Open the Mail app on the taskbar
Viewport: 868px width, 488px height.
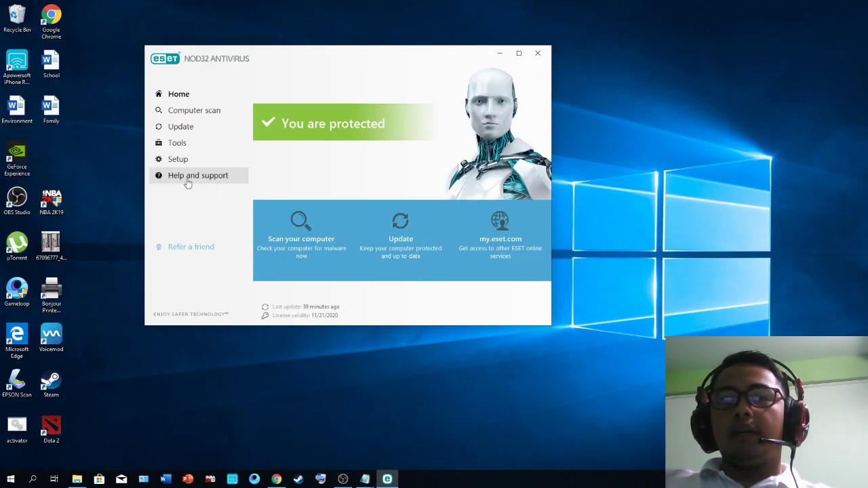pyautogui.click(x=121, y=479)
